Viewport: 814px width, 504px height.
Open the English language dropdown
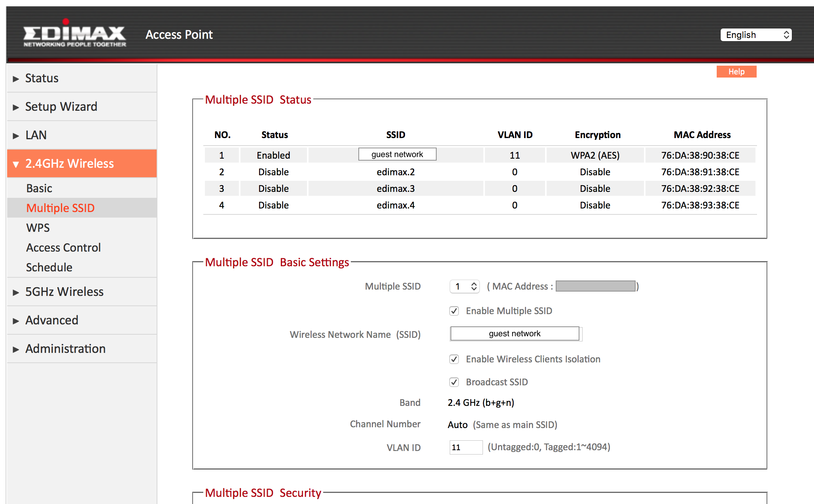(756, 35)
